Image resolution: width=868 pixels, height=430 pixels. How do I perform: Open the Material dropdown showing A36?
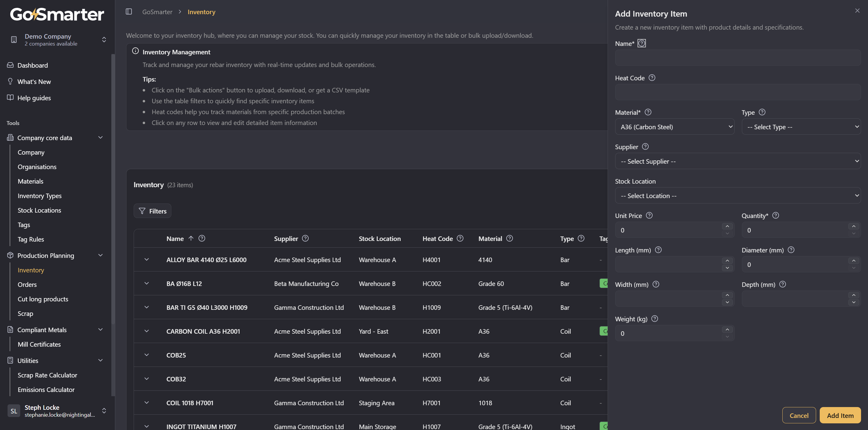point(675,127)
